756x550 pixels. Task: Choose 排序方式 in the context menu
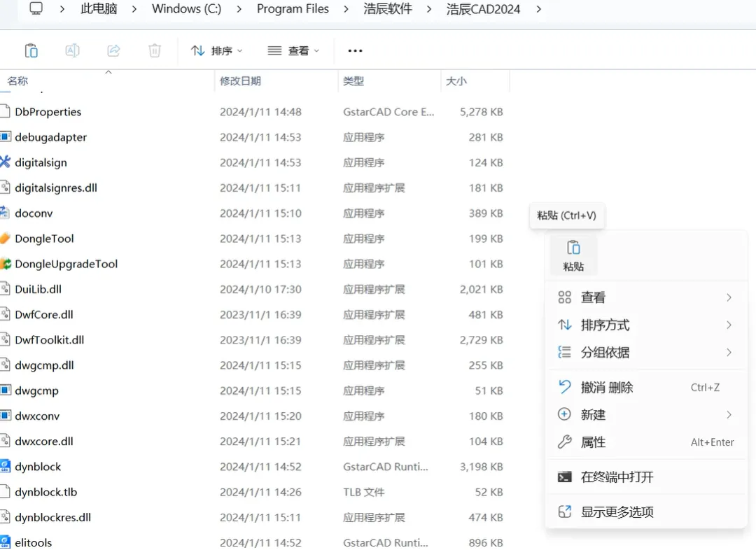click(646, 325)
